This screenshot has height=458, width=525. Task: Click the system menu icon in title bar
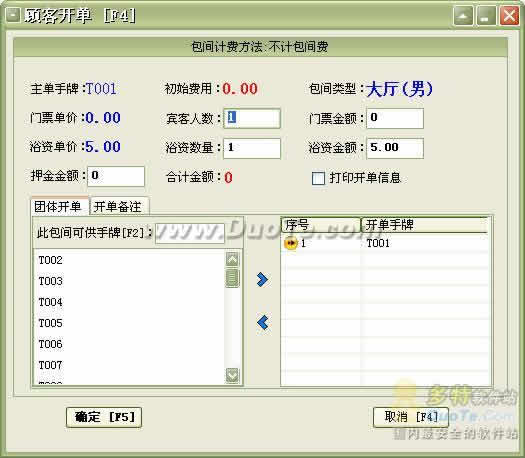coord(13,15)
